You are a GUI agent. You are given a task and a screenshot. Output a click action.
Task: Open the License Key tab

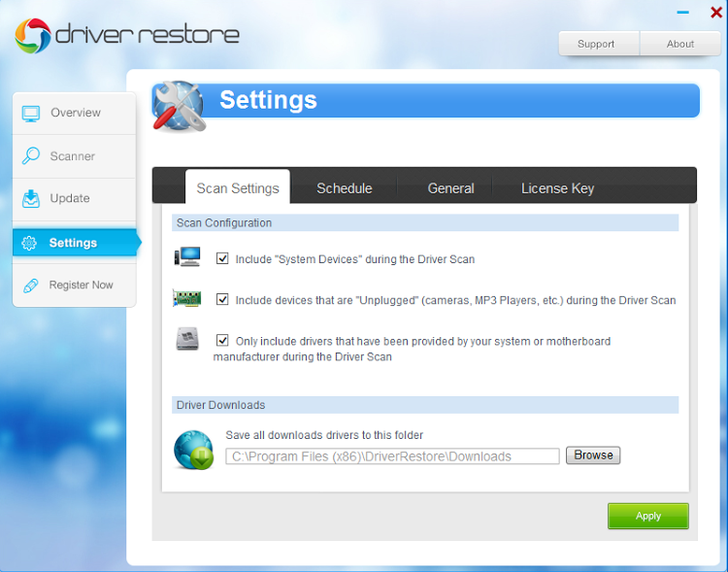[x=557, y=188]
